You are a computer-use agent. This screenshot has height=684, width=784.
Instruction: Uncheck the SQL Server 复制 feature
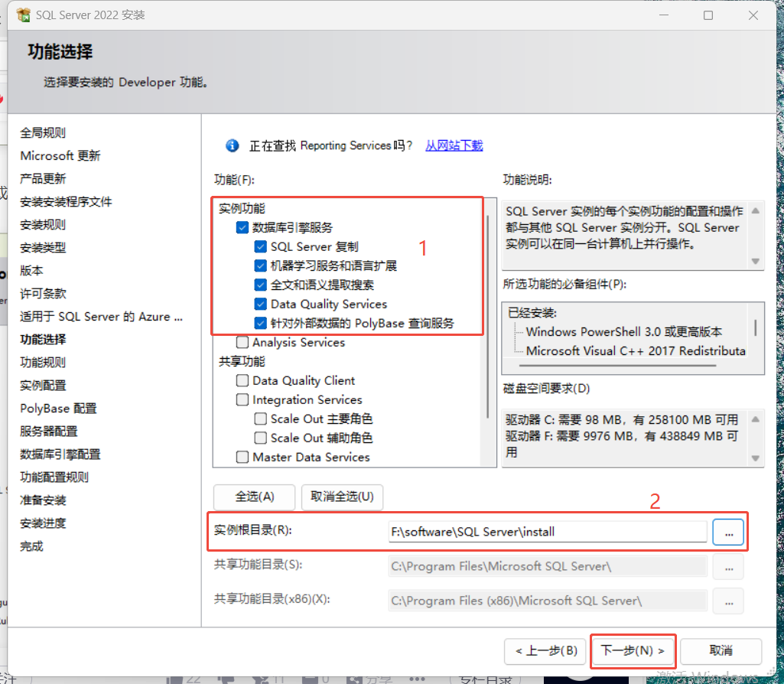tap(259, 246)
